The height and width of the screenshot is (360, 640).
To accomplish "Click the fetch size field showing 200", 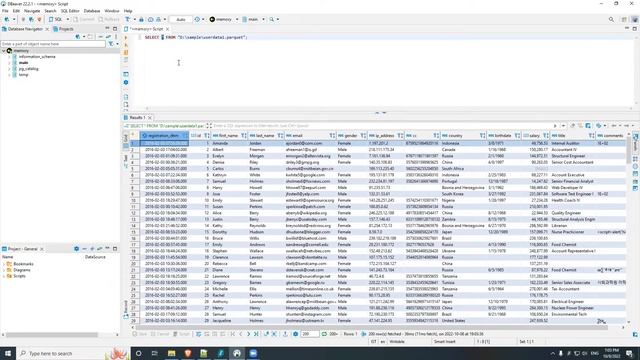I will pyautogui.click(x=309, y=334).
